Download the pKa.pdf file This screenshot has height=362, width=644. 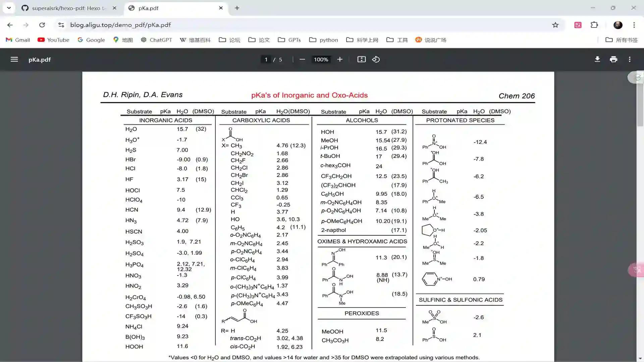tap(597, 59)
